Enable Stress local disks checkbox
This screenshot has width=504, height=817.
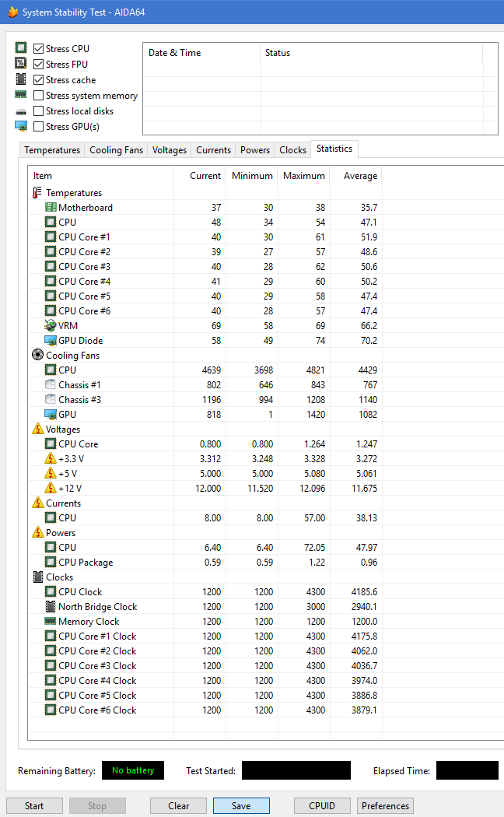[38, 111]
